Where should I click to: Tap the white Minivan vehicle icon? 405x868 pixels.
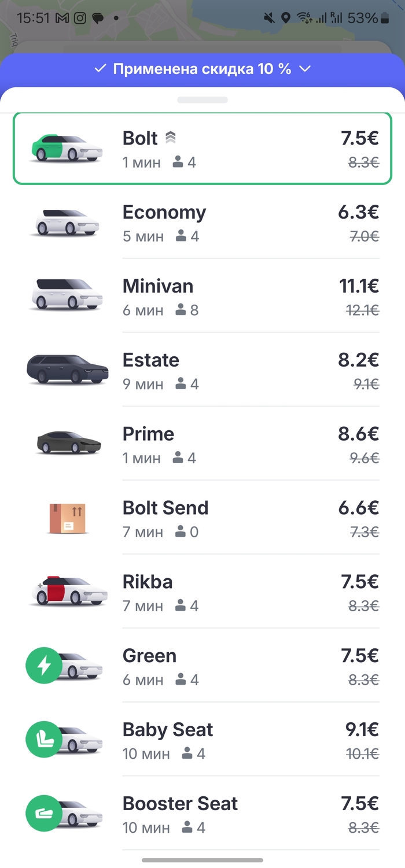pos(66,295)
